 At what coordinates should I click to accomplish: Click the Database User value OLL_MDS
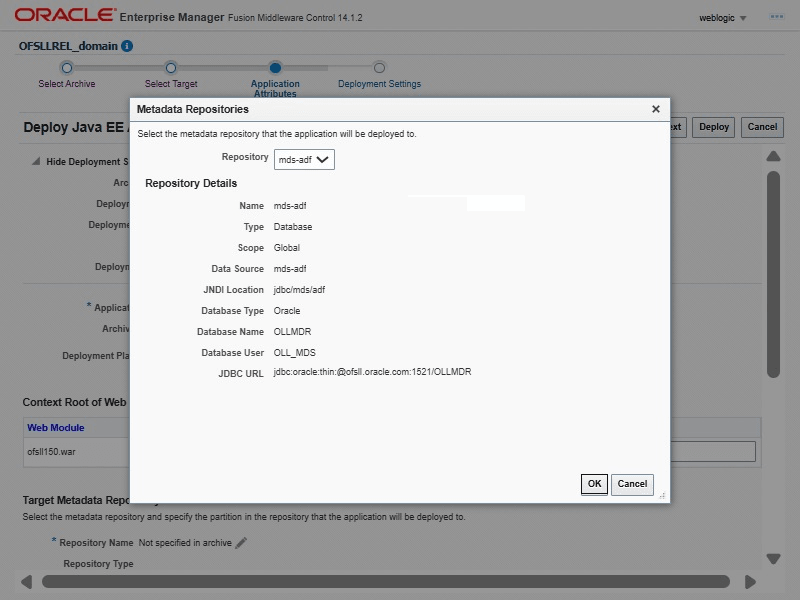294,353
